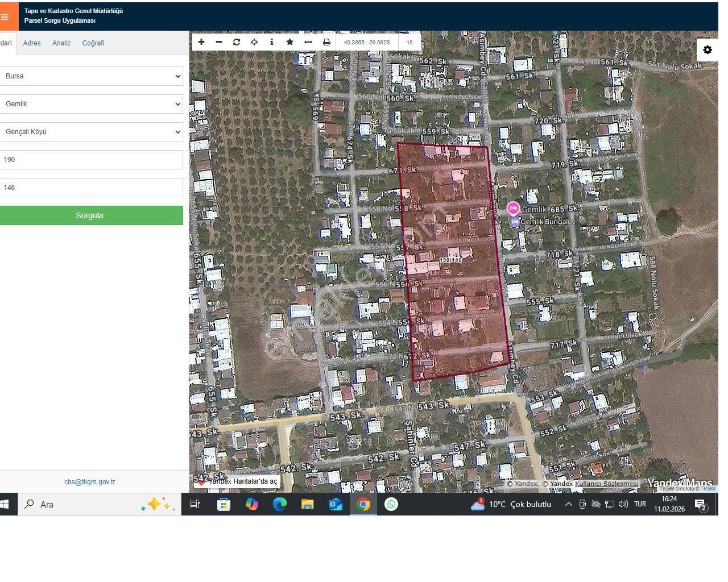Zoom in with the plus map tool
Image resolution: width=728 pixels, height=582 pixels.
coord(201,42)
